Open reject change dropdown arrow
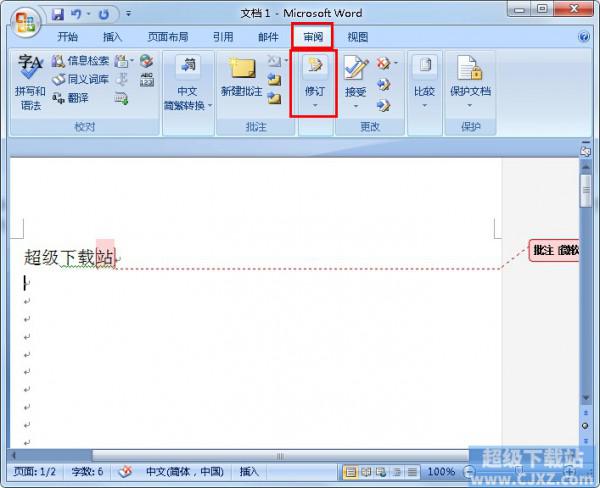This screenshot has width=600, height=488. pos(396,62)
